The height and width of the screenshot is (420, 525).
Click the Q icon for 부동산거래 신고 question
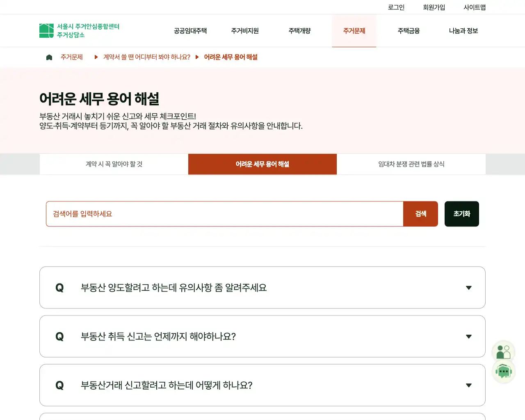point(59,386)
